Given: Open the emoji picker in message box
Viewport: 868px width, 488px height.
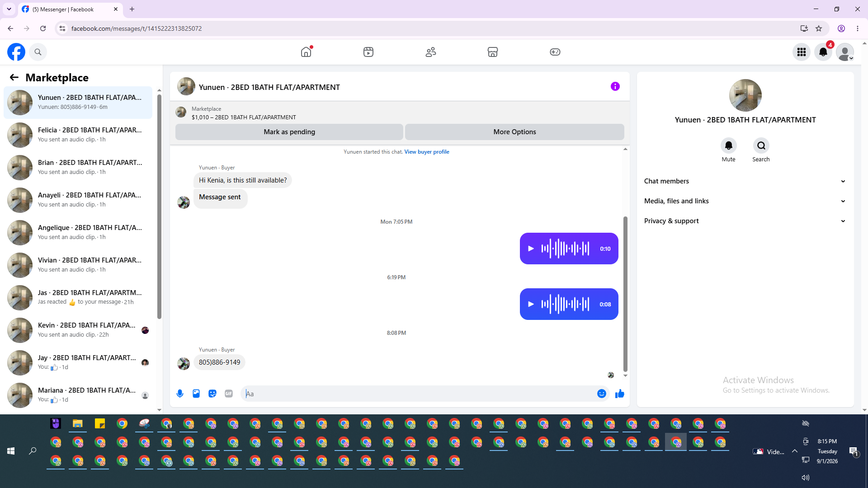Looking at the screenshot, I should tap(601, 394).
